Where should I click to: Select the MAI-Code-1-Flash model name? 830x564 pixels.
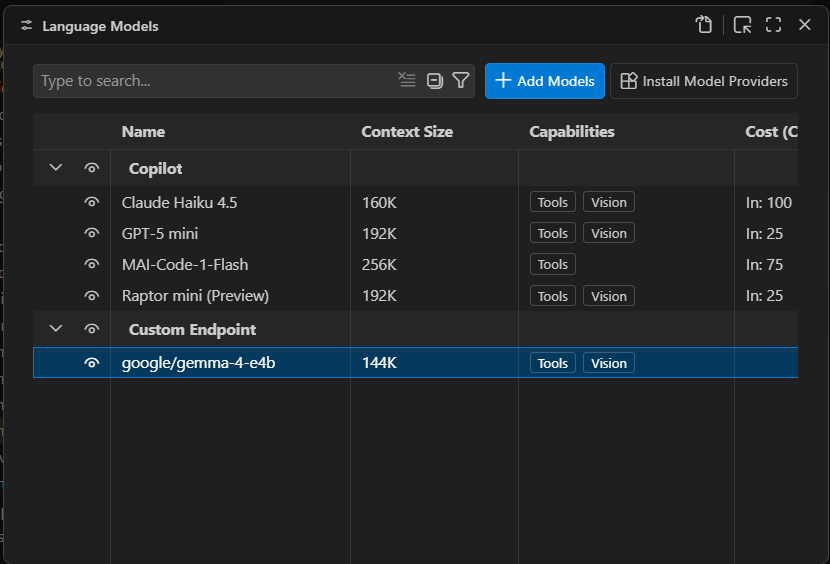pos(185,264)
